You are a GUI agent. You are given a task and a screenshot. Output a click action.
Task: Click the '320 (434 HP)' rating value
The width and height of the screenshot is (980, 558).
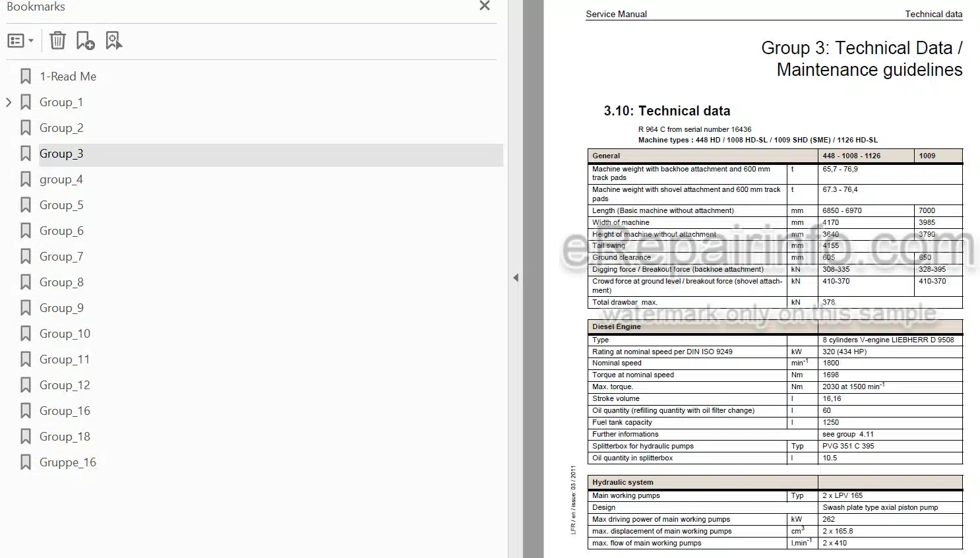845,352
